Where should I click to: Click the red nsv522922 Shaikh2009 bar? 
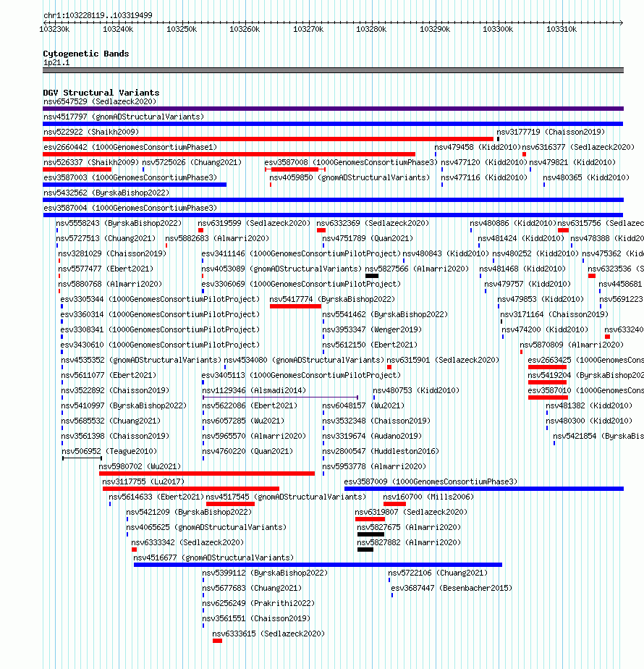[x=268, y=139]
